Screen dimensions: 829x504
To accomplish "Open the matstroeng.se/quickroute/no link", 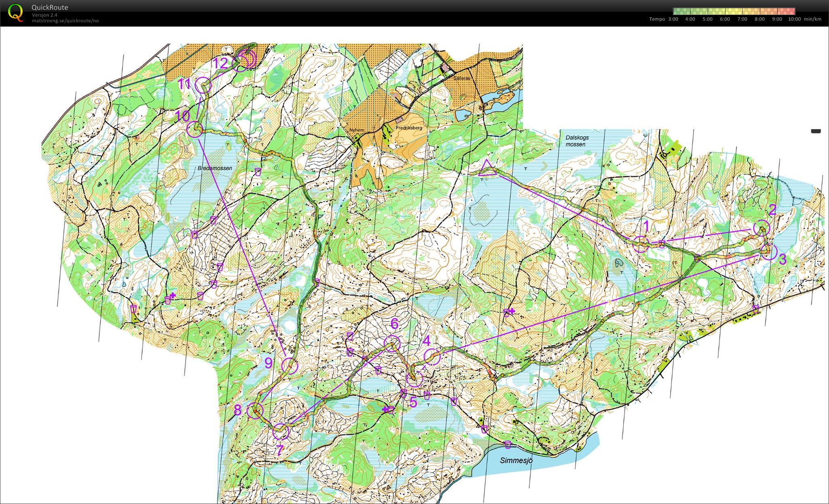I will tap(65, 21).
